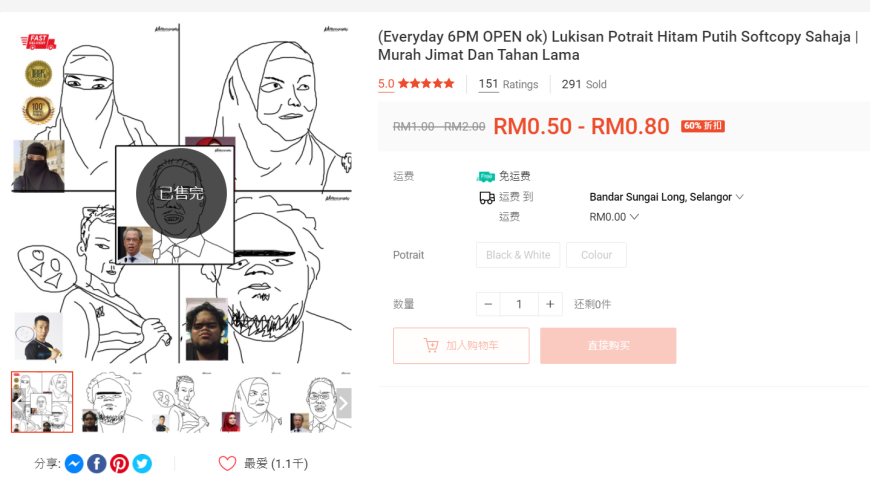Open the 151 Ratings link
The image size is (870, 483).
508,84
